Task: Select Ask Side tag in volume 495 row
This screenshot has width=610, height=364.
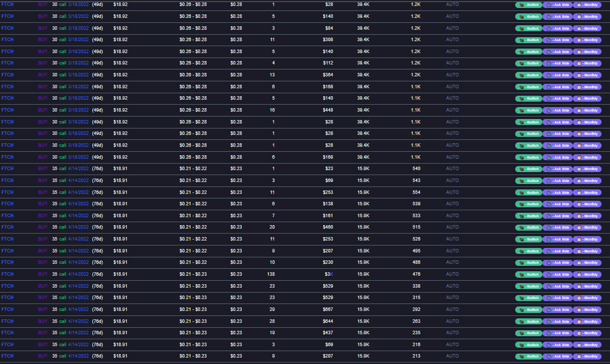Action: [x=558, y=251]
